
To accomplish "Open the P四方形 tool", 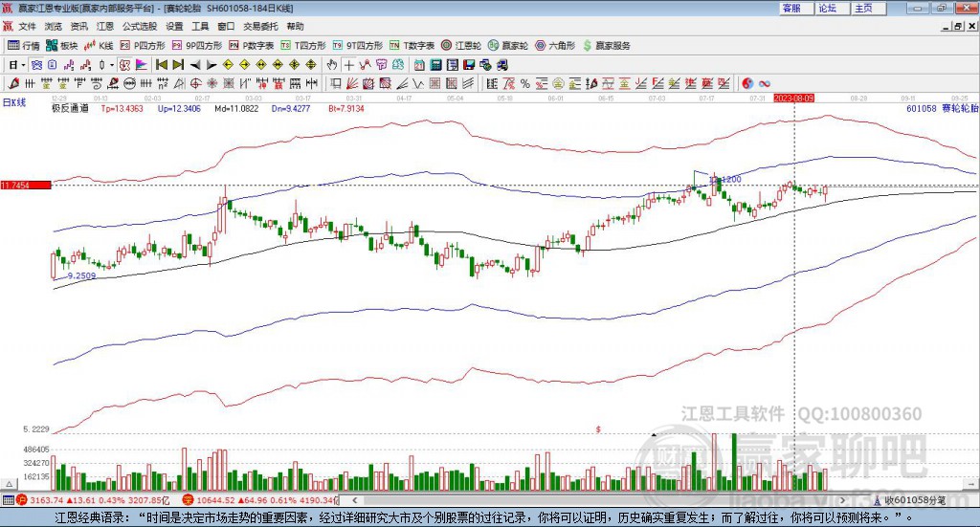I will 143,46.
